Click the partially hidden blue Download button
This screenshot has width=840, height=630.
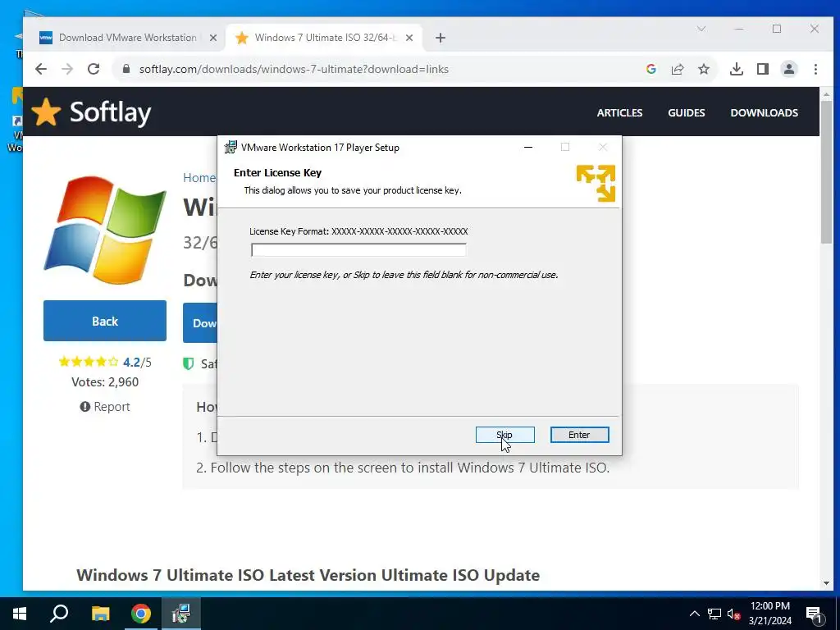coord(200,323)
